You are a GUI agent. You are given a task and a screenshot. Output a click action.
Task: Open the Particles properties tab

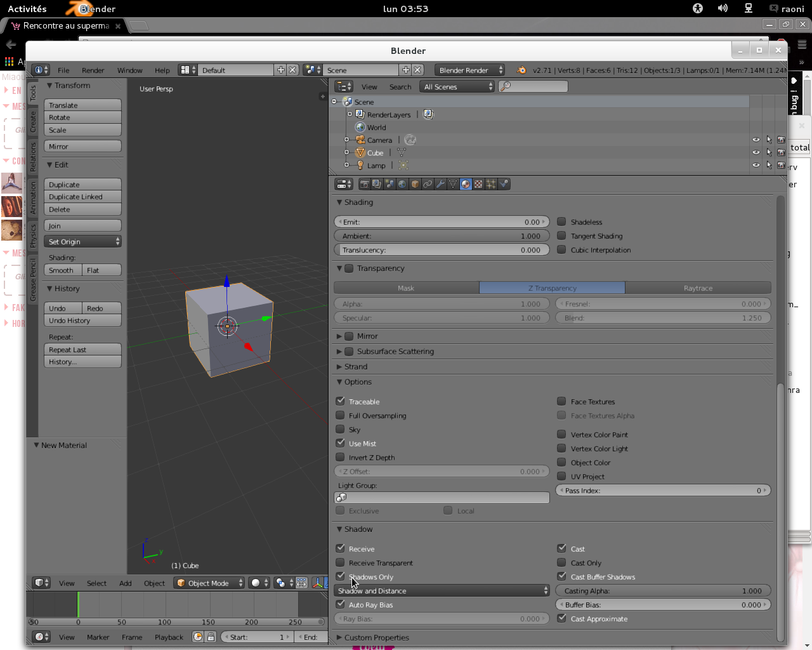491,184
